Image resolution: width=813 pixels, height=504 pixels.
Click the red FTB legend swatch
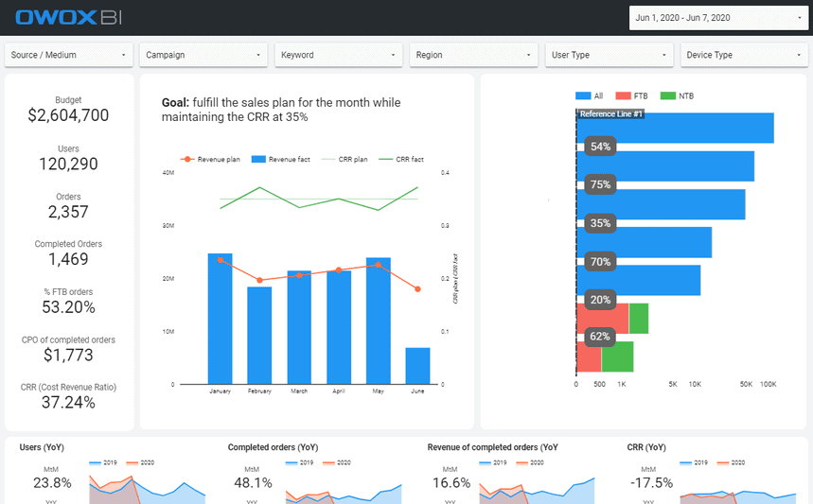click(x=623, y=96)
